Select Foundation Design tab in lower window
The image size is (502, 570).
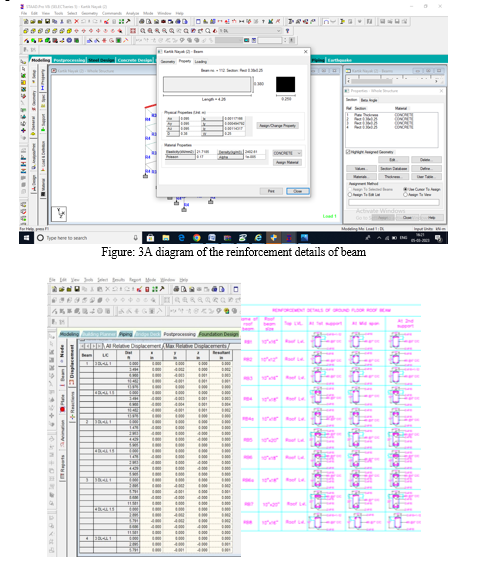click(x=218, y=334)
